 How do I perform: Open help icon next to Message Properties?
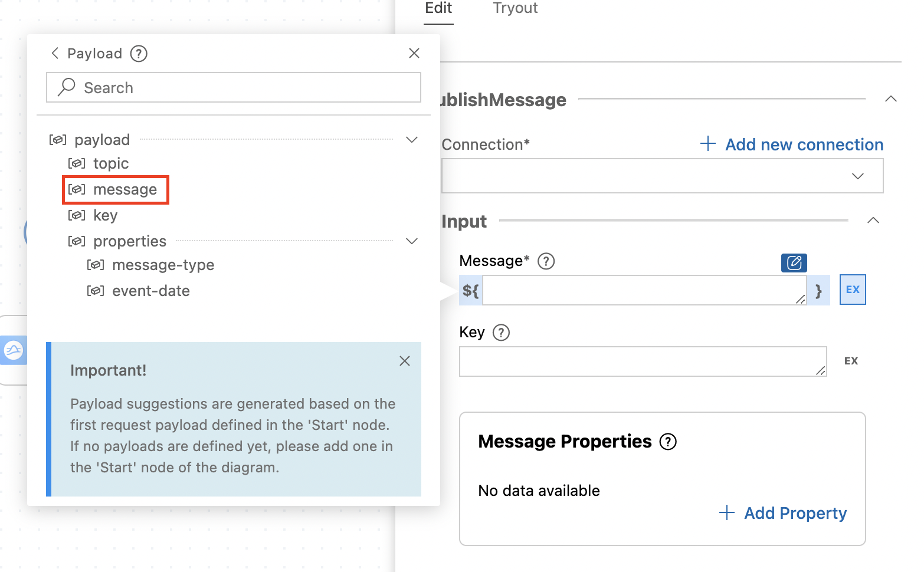pyautogui.click(x=668, y=442)
